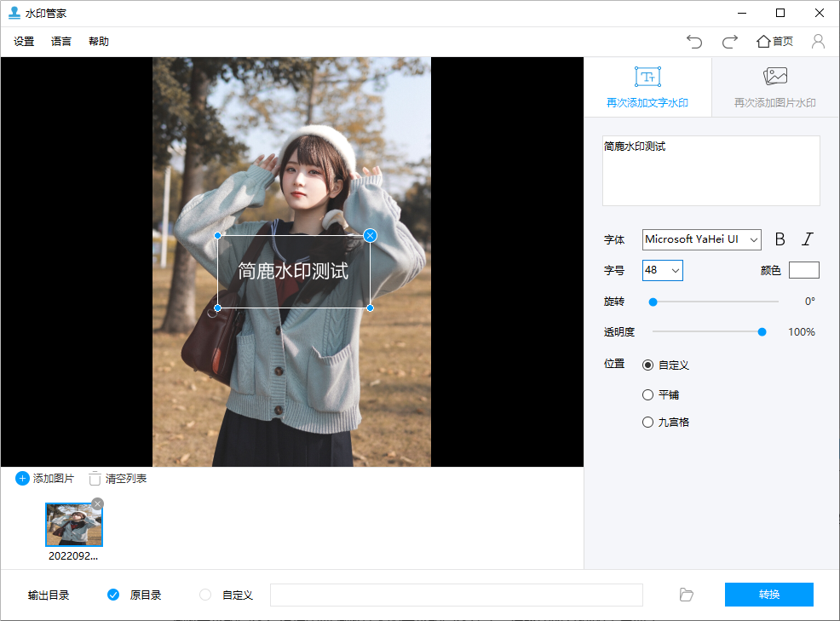Click the watermark text input box
Image resolution: width=840 pixels, height=621 pixels.
pyautogui.click(x=711, y=170)
